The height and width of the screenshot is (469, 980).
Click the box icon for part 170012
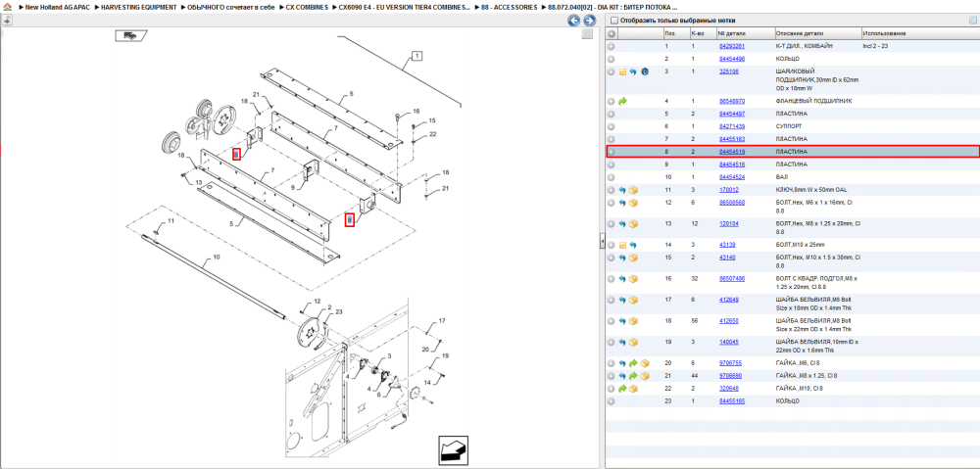(633, 190)
